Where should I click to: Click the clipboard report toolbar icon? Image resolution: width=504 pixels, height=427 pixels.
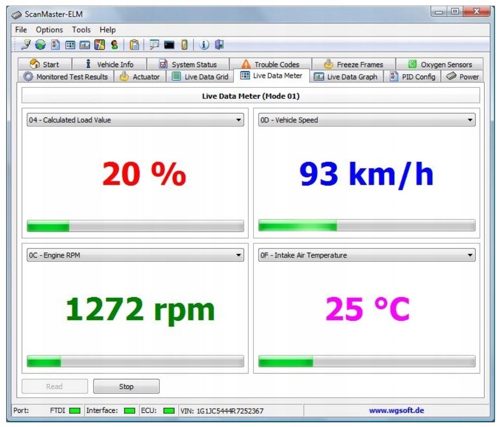pos(135,45)
